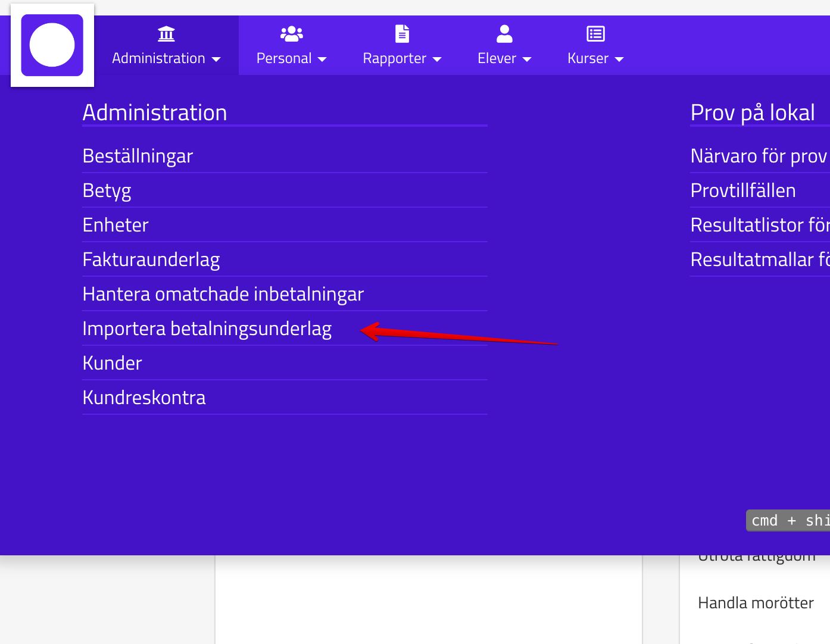Click the Personal group icon

[x=291, y=34]
